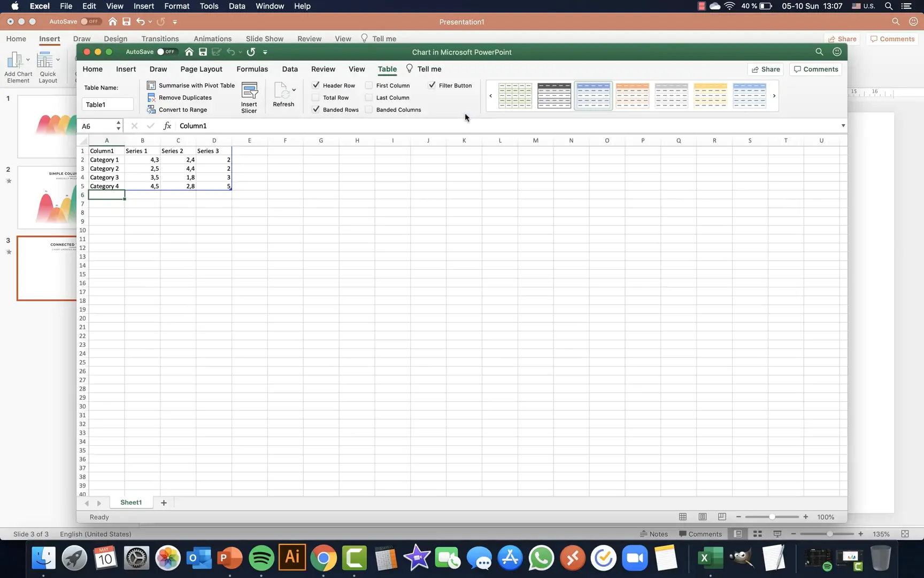Open Zoom from the dock
Viewport: 924px width, 578px height.
coord(635,558)
